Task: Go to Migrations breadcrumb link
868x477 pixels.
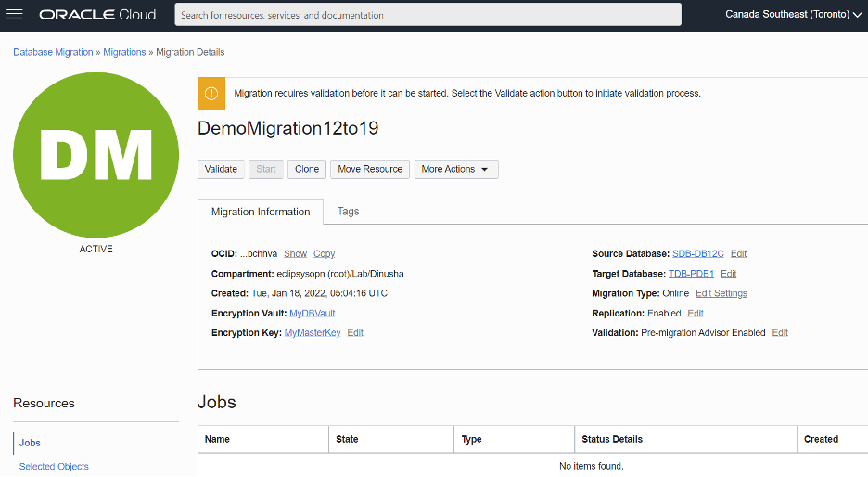Action: [124, 52]
